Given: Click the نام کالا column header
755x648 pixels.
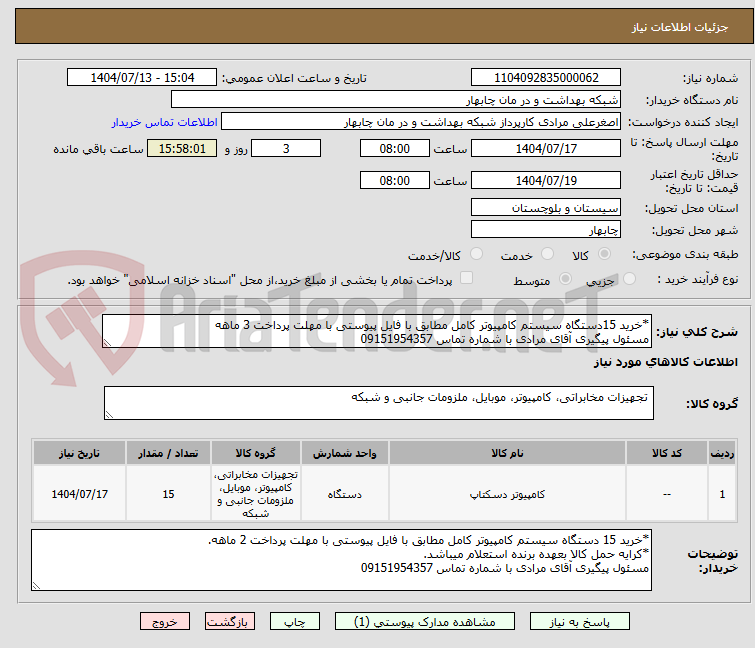Looking at the screenshot, I should pyautogui.click(x=507, y=453).
